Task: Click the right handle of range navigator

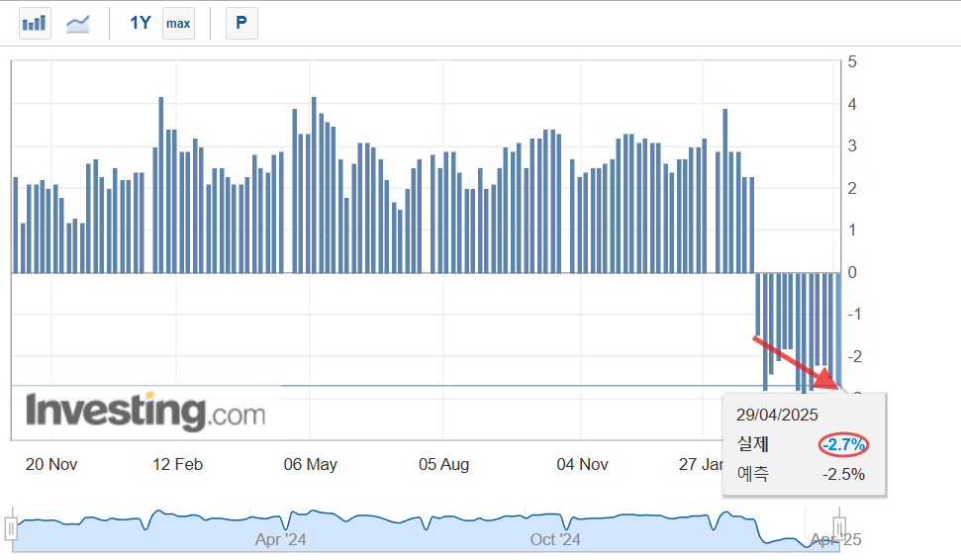Action: coord(838,527)
